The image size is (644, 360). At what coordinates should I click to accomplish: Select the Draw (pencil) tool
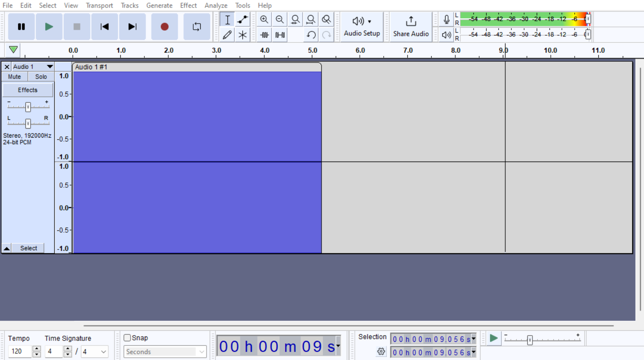point(227,35)
